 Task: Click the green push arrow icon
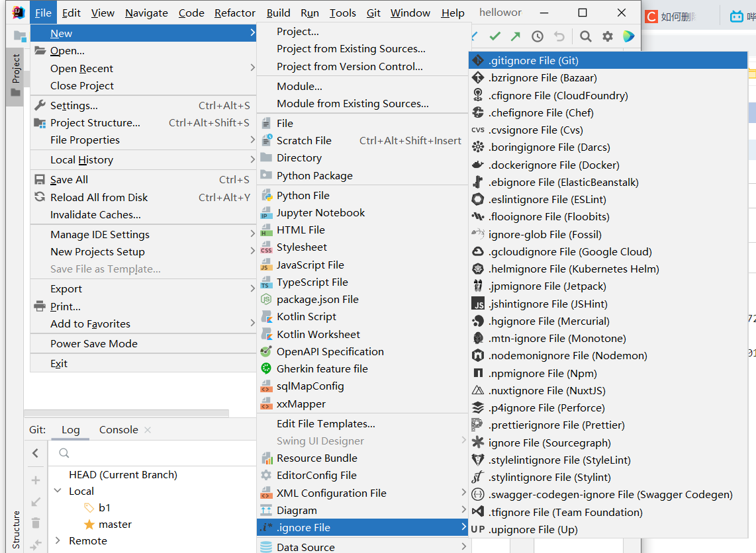(516, 36)
